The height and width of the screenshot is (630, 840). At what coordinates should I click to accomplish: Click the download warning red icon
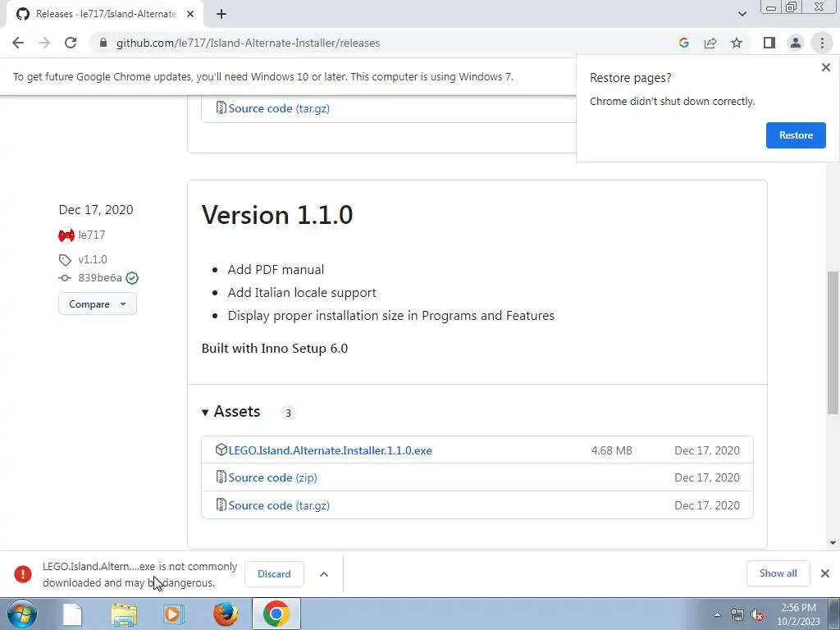23,573
